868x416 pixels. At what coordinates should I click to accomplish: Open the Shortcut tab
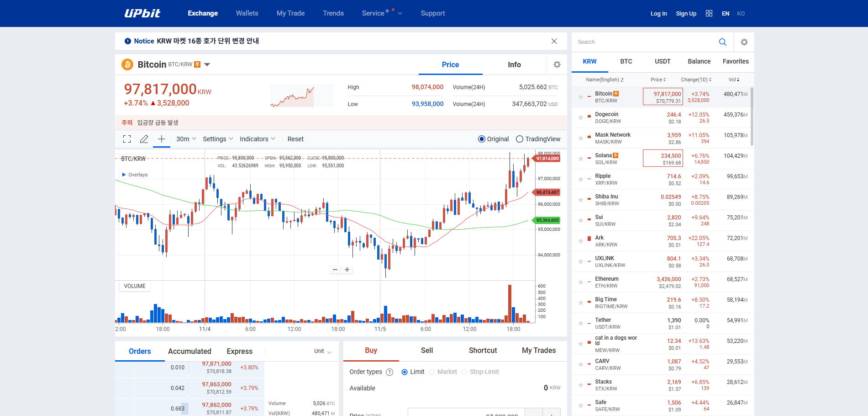tap(483, 351)
